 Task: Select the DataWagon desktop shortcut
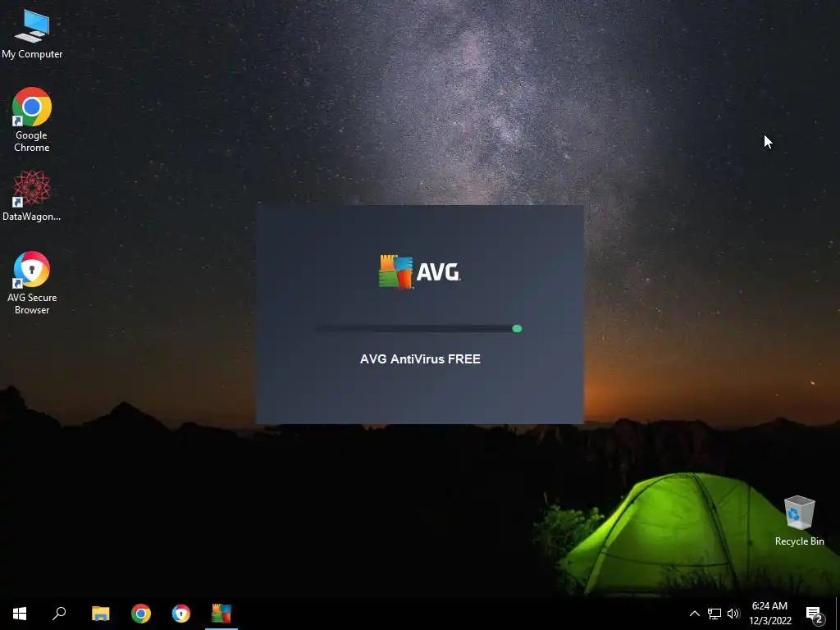tap(32, 195)
